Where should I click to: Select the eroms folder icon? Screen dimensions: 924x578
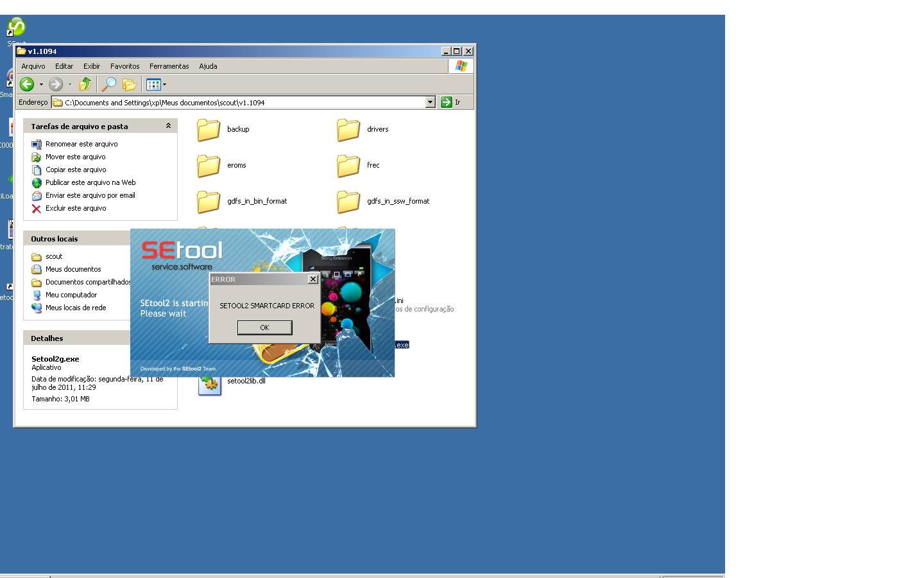[209, 166]
